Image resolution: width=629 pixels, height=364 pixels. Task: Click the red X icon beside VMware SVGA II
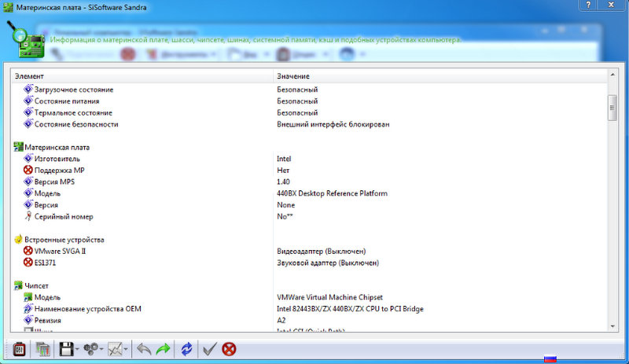28,251
